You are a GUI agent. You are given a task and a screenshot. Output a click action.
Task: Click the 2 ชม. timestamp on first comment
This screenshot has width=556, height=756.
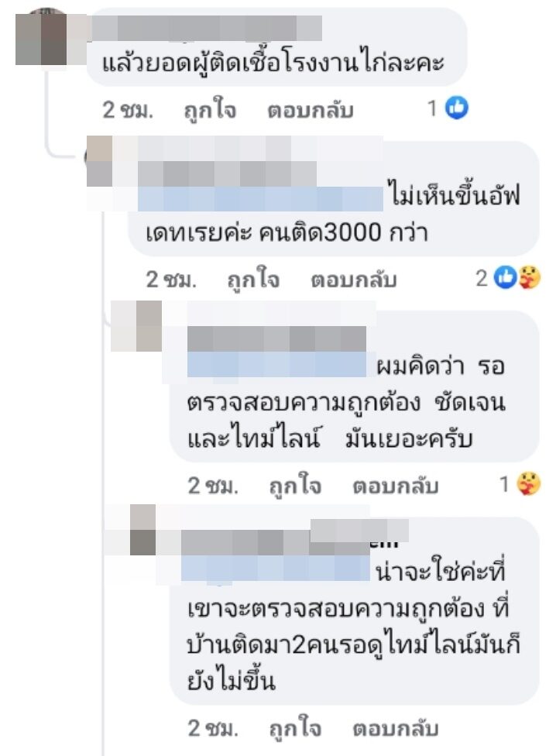point(128,111)
